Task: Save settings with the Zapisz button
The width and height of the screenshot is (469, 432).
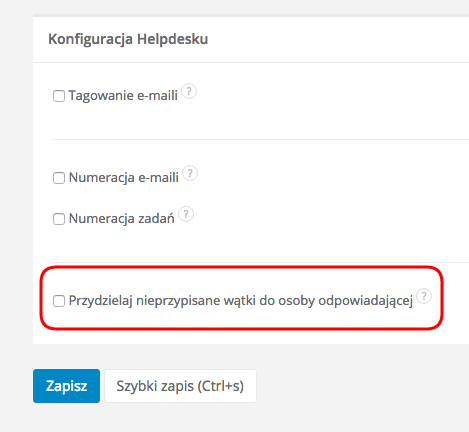Action: pos(66,386)
